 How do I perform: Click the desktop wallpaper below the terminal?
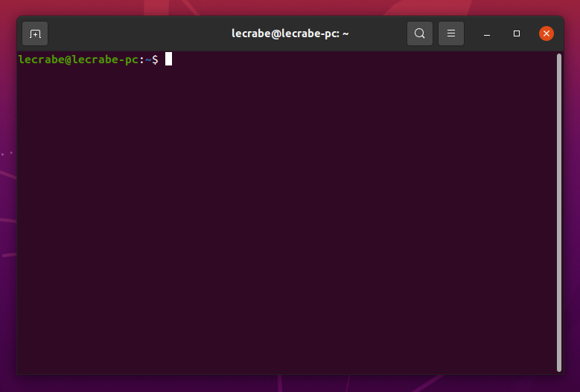tap(290, 384)
